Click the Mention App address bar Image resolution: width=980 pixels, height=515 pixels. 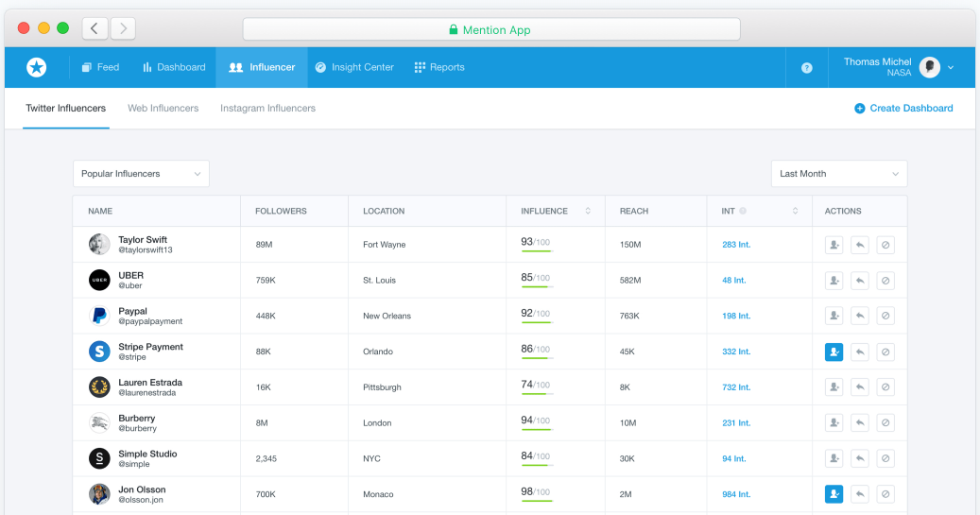click(491, 29)
